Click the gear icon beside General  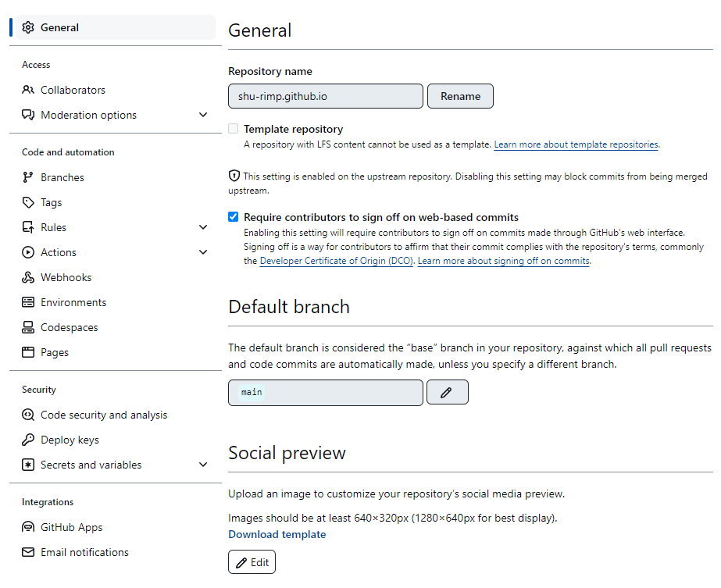28,27
